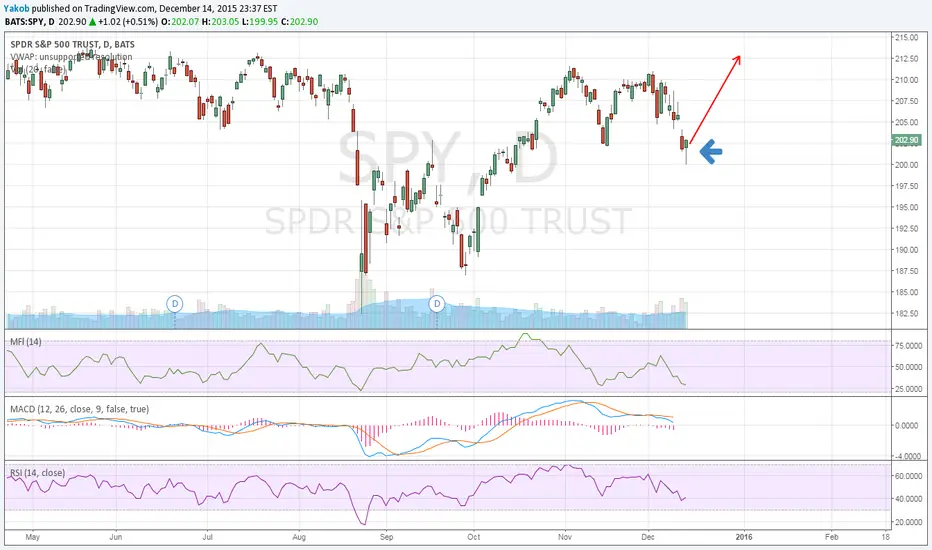The image size is (932, 550).
Task: Open the Yakob author profile link
Action: pyautogui.click(x=16, y=9)
